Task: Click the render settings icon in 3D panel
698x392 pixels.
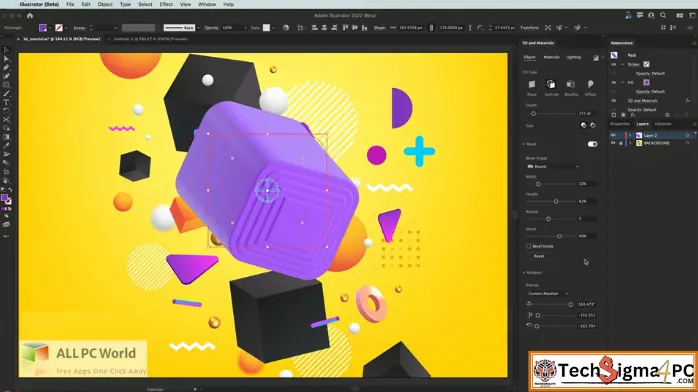Action: pyautogui.click(x=596, y=58)
